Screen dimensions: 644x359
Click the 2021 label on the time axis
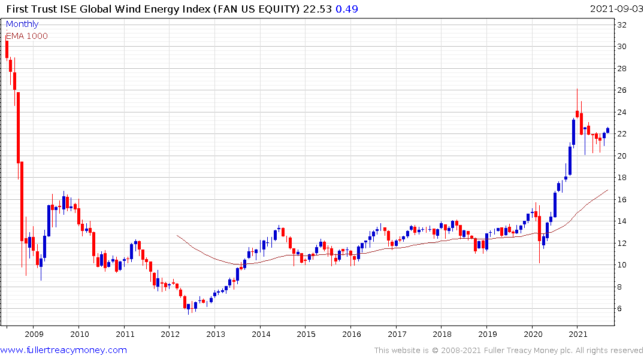click(578, 334)
